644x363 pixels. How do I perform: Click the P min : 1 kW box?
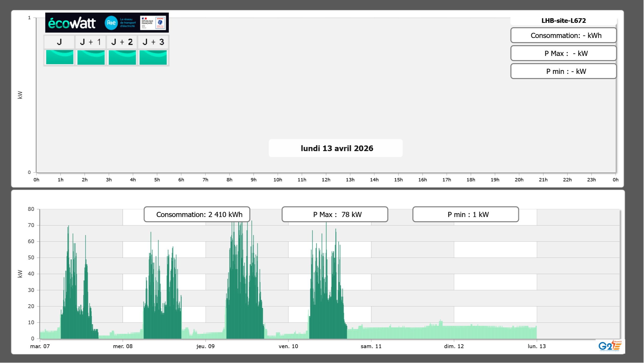tap(465, 214)
